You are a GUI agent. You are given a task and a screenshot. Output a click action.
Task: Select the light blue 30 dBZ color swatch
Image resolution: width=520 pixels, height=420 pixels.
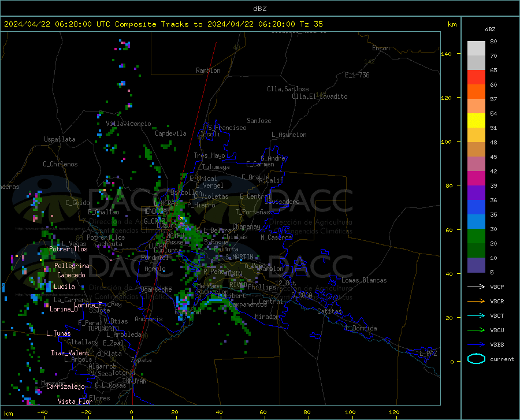476,222
